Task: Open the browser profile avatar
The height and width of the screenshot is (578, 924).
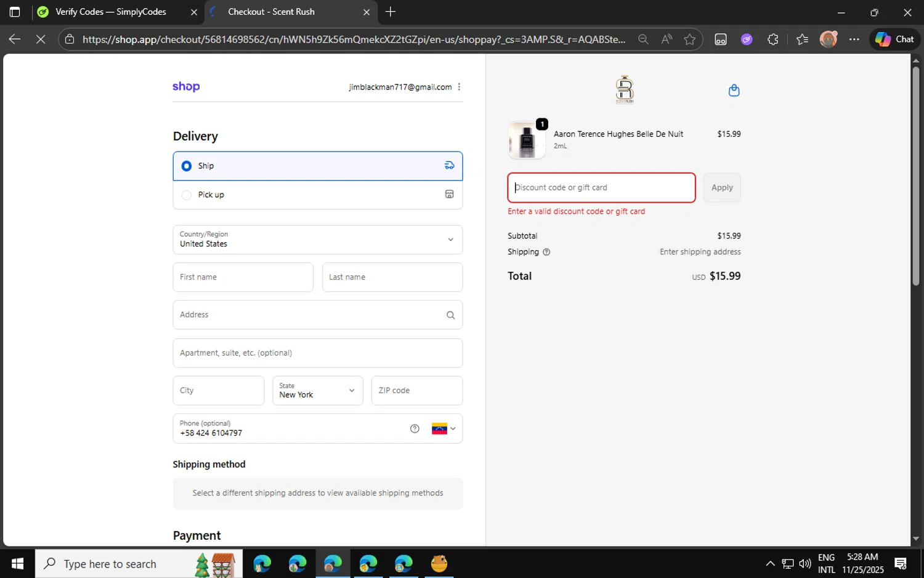Action: click(829, 39)
